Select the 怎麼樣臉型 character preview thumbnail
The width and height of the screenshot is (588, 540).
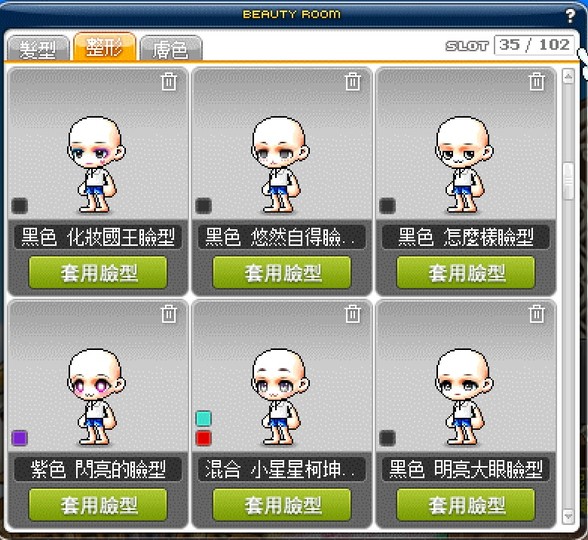(464, 165)
